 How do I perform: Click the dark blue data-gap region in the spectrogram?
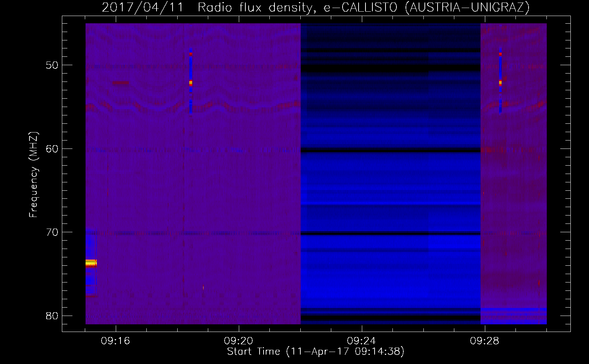click(x=391, y=174)
